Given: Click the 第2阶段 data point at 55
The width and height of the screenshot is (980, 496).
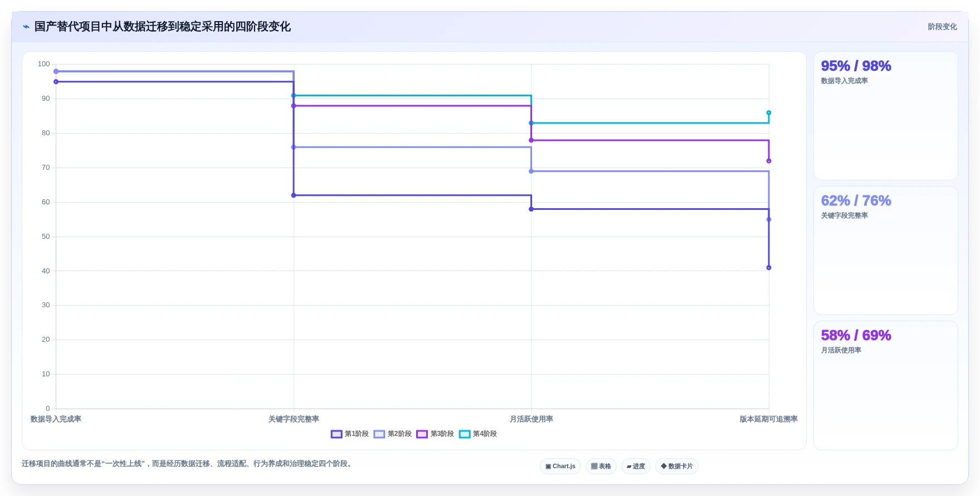Looking at the screenshot, I should pos(769,219).
